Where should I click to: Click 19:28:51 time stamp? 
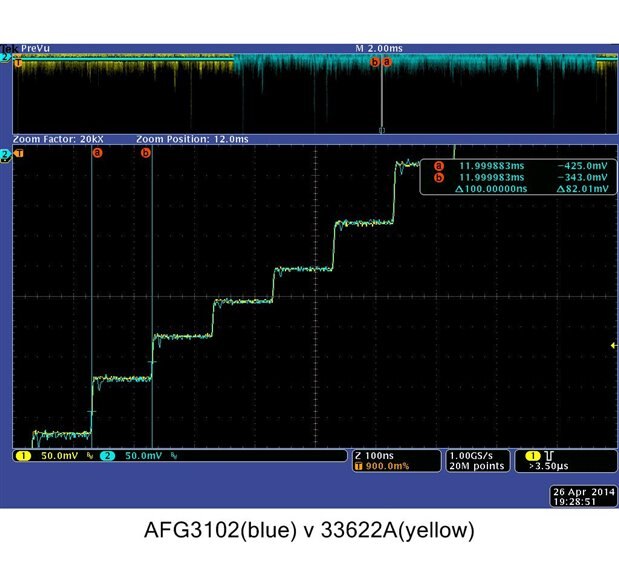pyautogui.click(x=574, y=502)
